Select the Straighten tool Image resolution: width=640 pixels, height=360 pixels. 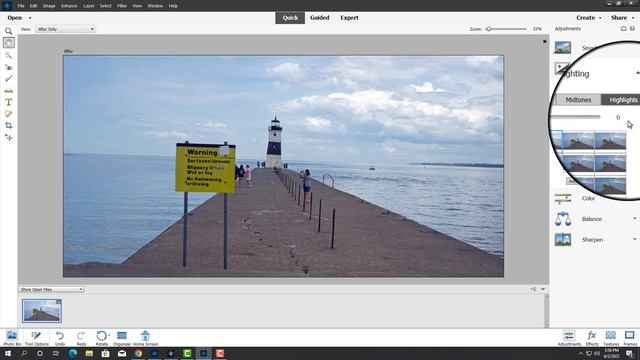(x=9, y=91)
